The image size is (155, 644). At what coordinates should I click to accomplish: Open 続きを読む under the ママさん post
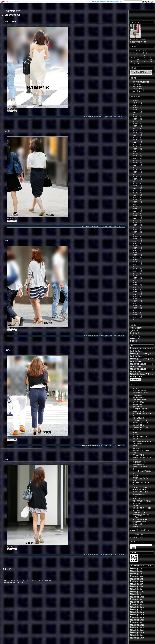pos(11,219)
